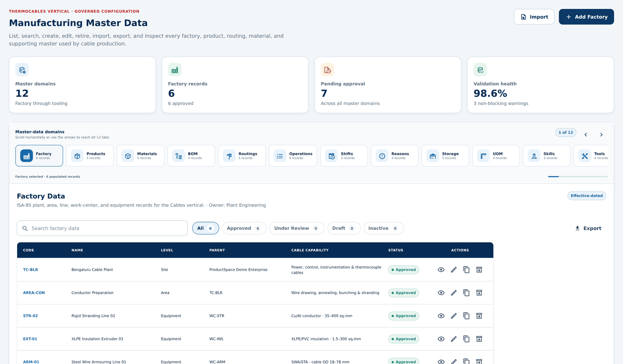The width and height of the screenshot is (623, 364).
Task: Open the EXT-01 code link
Action: click(x=30, y=339)
